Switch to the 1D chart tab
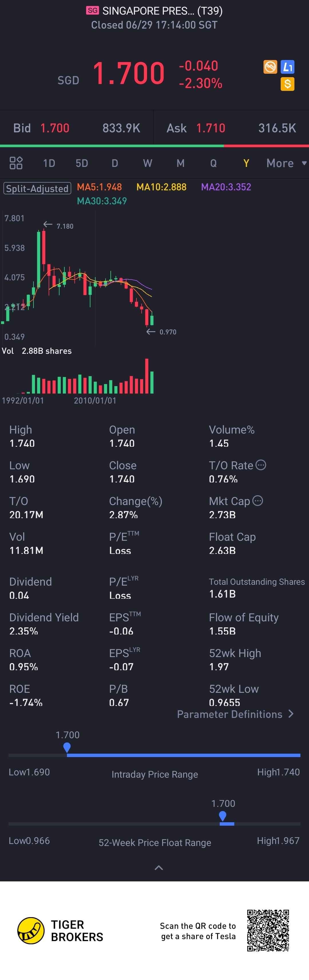Image resolution: width=309 pixels, height=980 pixels. pyautogui.click(x=49, y=163)
